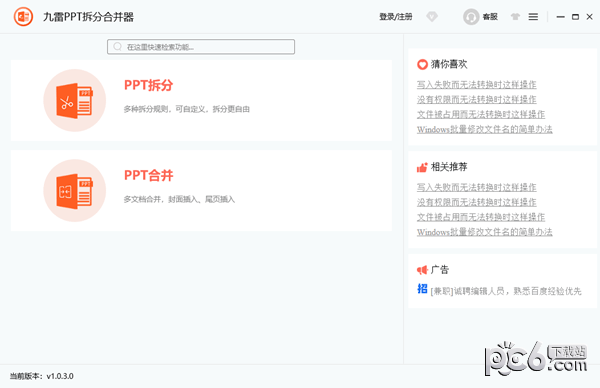Open the skin shirt icon
Screen dimensions: 600x388
(515, 16)
